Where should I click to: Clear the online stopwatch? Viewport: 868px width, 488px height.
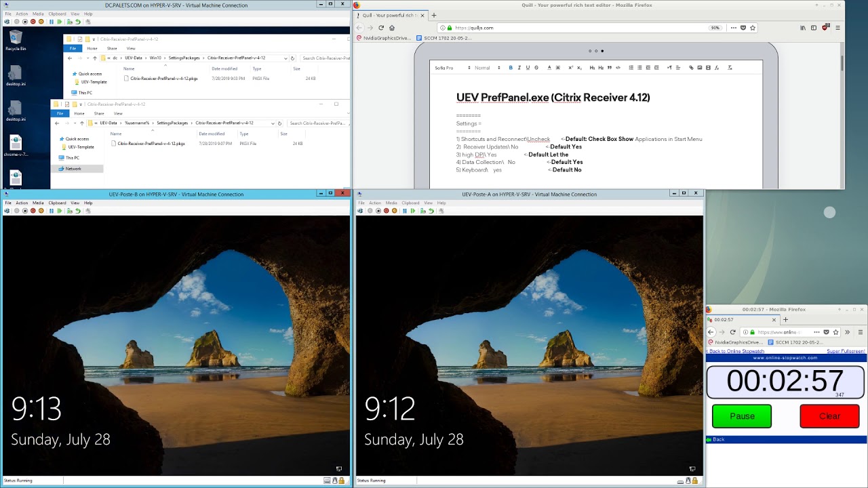point(829,416)
